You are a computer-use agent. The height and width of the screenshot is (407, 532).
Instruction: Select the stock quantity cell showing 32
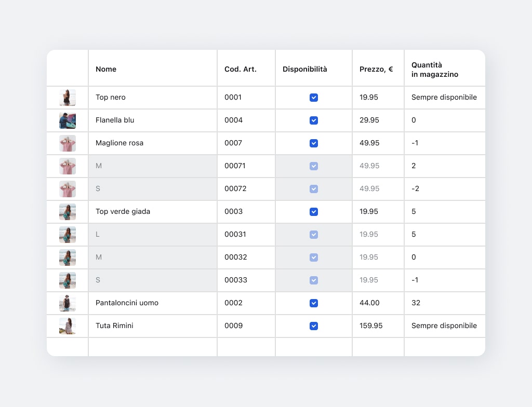coord(416,303)
